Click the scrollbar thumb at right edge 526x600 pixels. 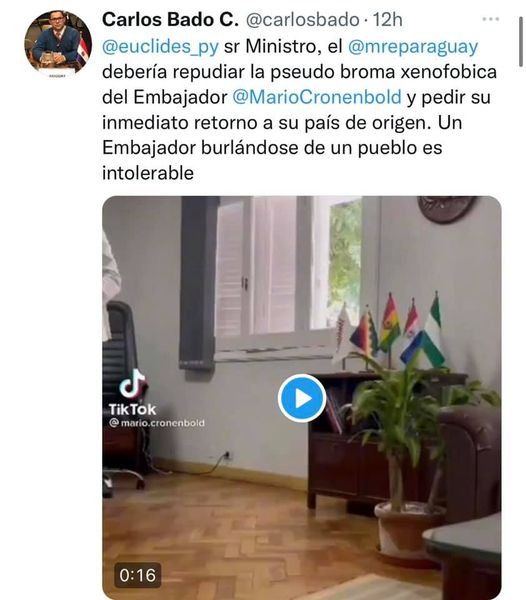(x=520, y=42)
